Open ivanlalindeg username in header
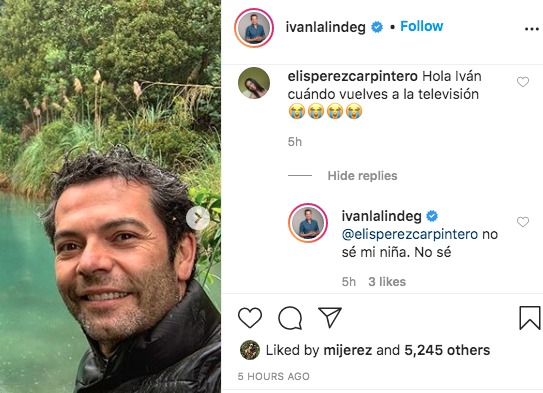 click(x=326, y=27)
